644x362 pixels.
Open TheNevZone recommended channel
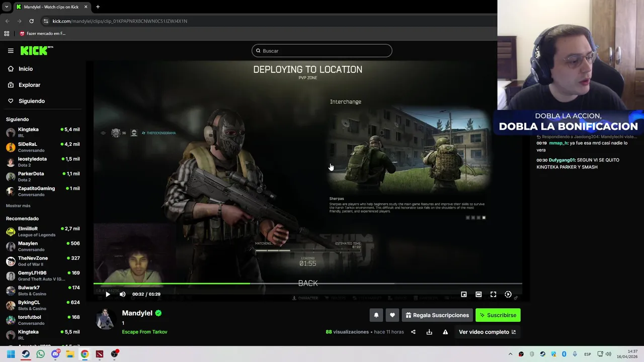[x=43, y=261]
